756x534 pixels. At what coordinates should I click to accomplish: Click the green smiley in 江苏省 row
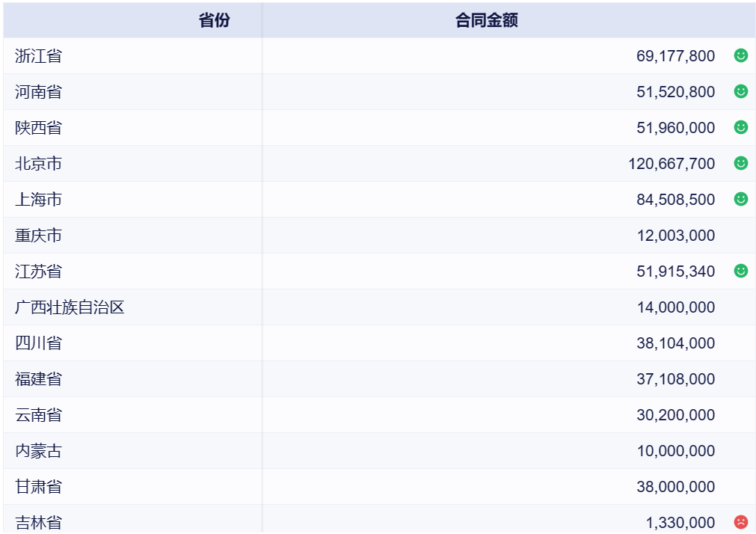pos(740,271)
